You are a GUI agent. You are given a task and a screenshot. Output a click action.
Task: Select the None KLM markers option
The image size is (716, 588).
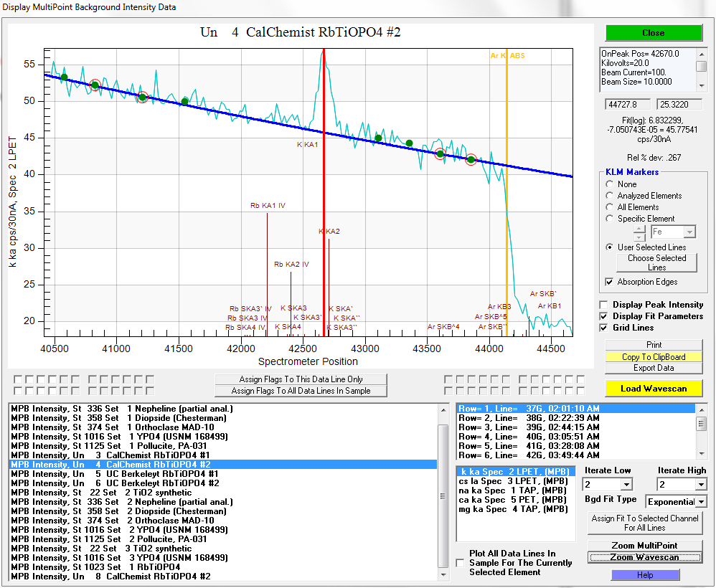[610, 184]
